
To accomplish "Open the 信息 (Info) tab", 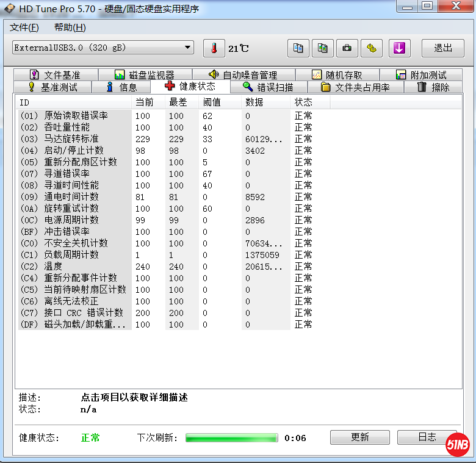I will pos(121,87).
